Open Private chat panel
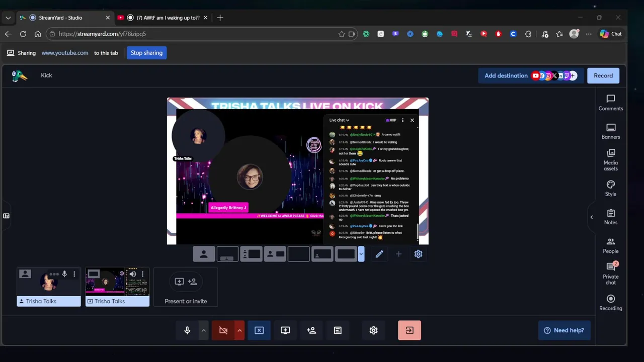644x362 pixels. 611,273
